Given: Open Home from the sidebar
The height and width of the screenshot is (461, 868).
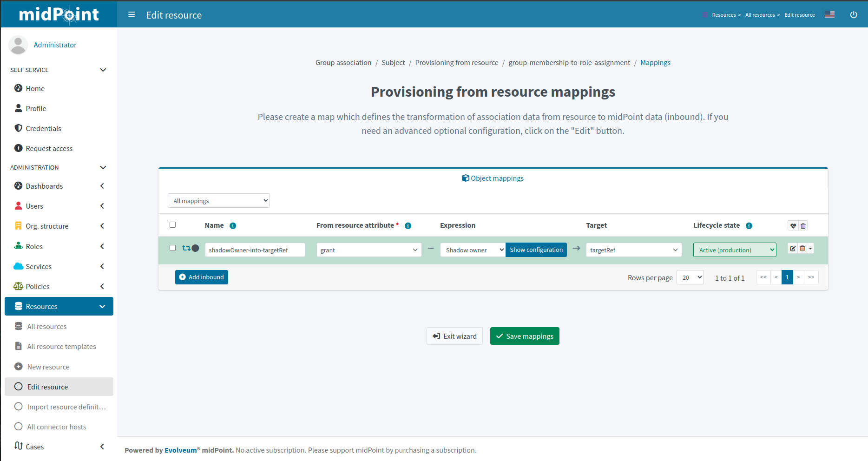Looking at the screenshot, I should tap(34, 88).
